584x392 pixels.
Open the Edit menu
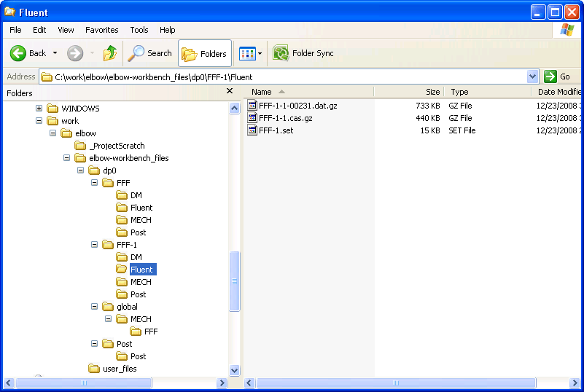pyautogui.click(x=39, y=30)
